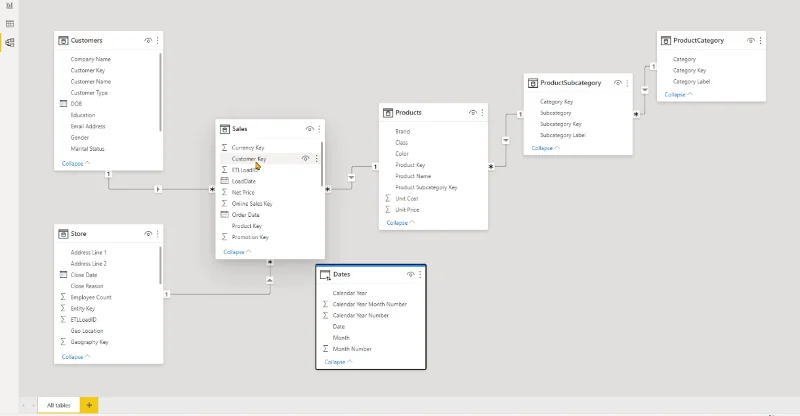Select Store-to-Sales relationship arrow
800x416 pixels.
(x=269, y=280)
